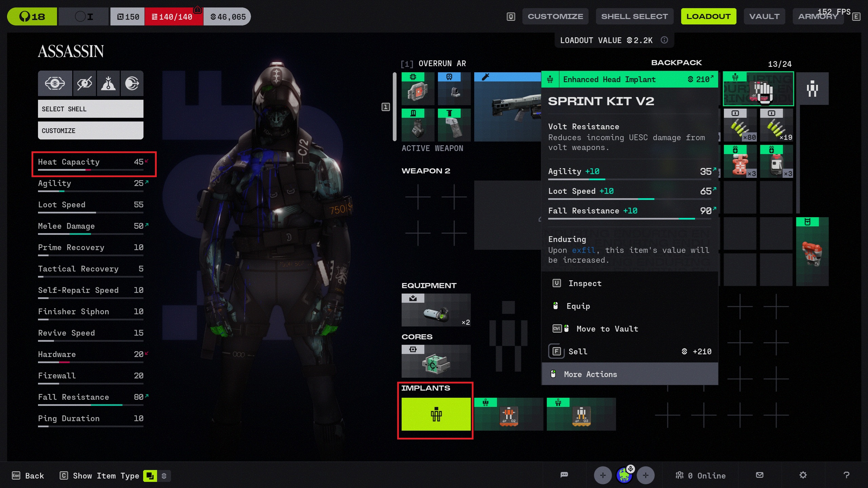
Task: Choose Equip in the context menu
Action: click(x=578, y=306)
